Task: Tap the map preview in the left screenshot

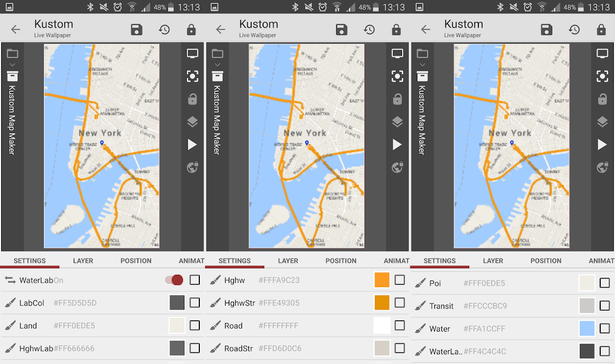Action: coord(101,146)
